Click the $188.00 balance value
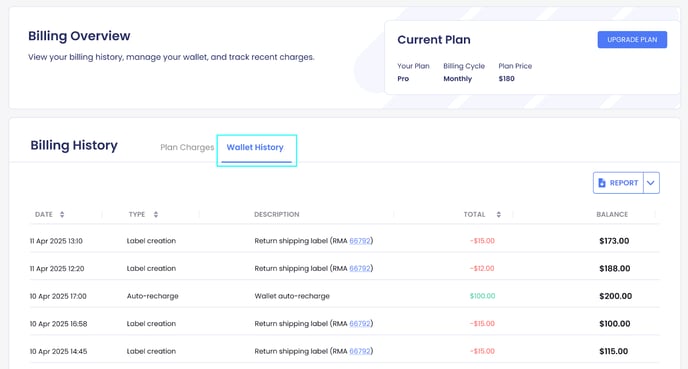This screenshot has width=688, height=369. 615,269
